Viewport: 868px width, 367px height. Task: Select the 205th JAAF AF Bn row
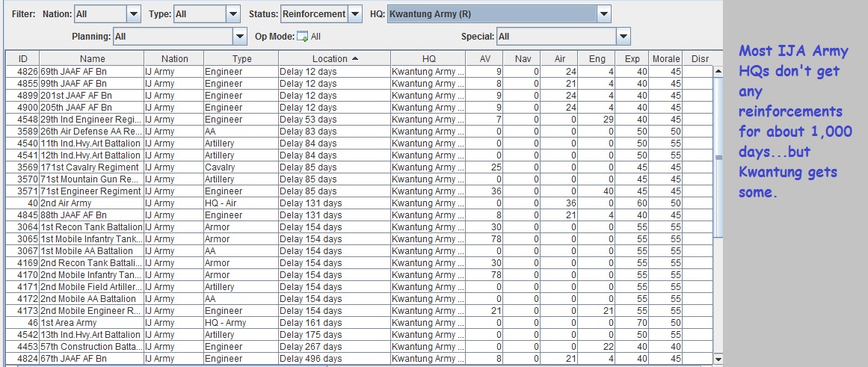click(359, 108)
